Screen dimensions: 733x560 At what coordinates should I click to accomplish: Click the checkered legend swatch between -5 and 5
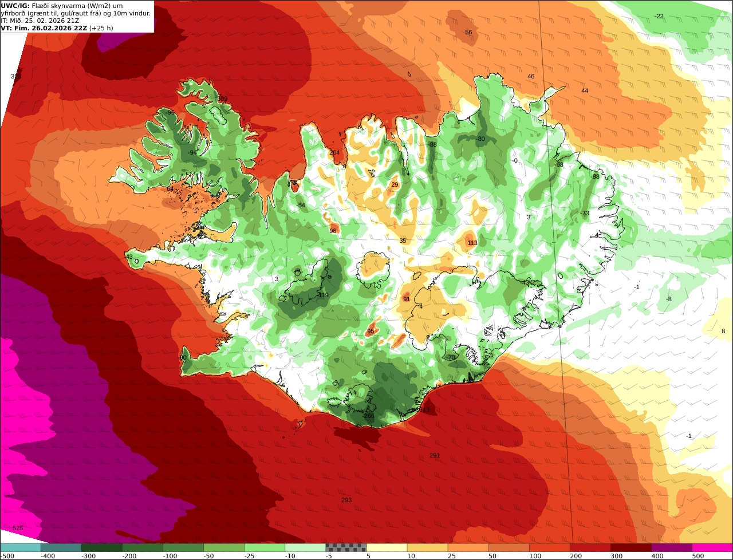click(346, 547)
